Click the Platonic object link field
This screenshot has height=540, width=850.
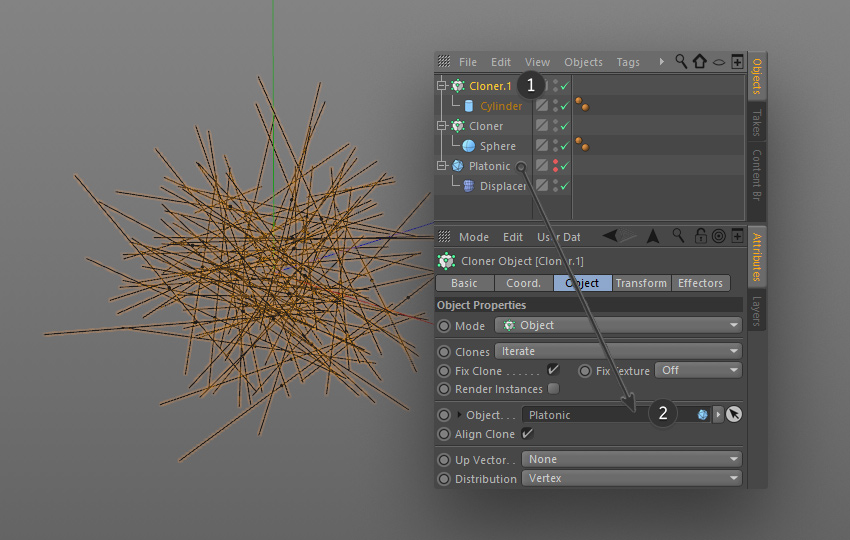click(615, 415)
